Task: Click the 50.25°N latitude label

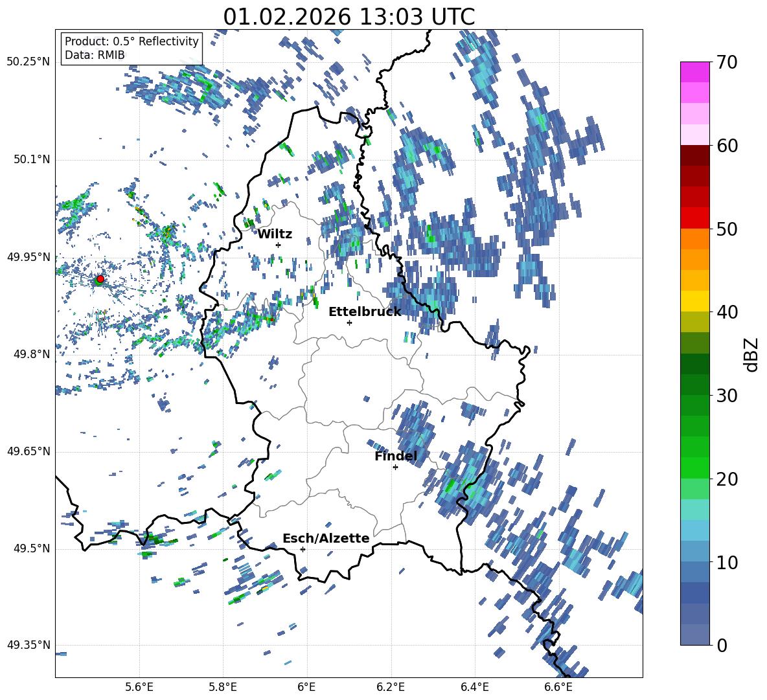Action: (29, 62)
